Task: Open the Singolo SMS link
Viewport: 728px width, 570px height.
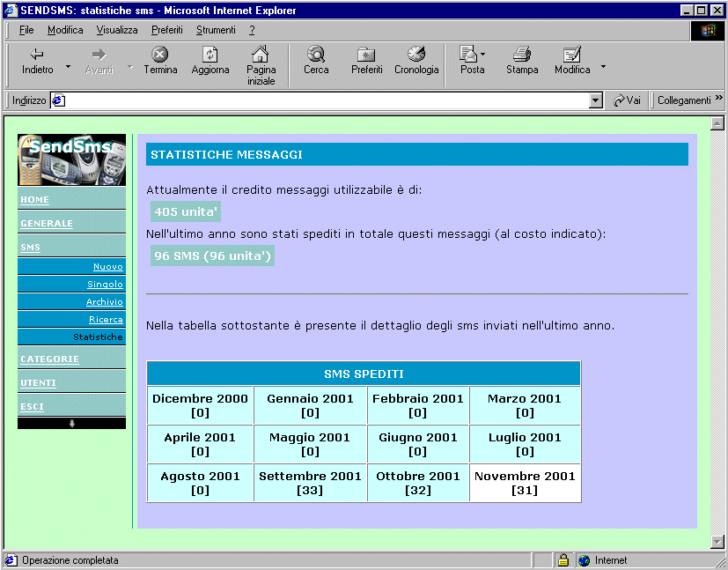Action: click(106, 285)
